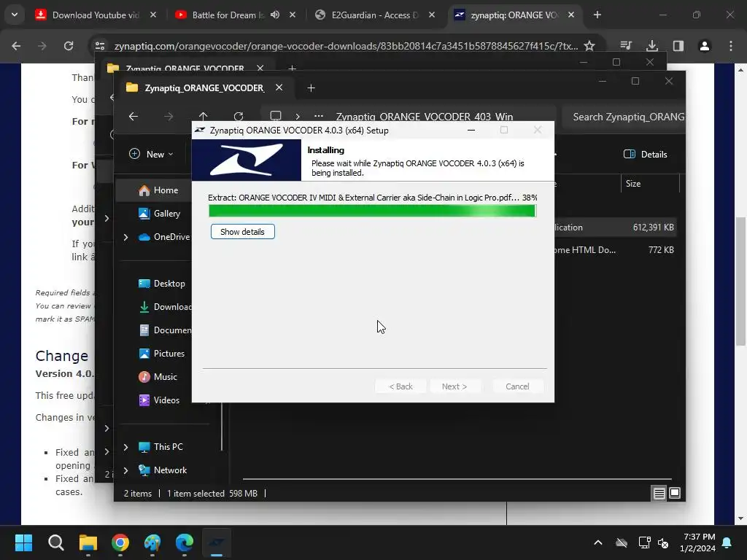Expand the address path chevron in Explorer
Image resolution: width=747 pixels, height=560 pixels.
298,116
